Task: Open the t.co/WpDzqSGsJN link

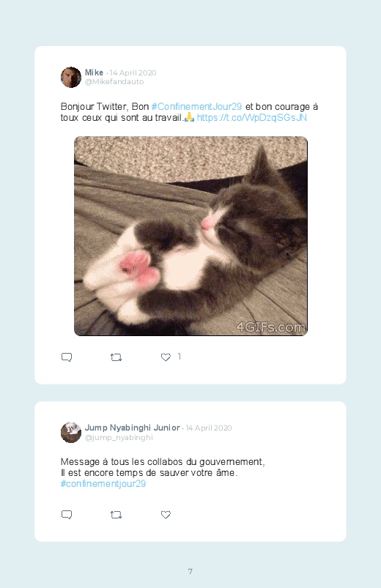Action: pyautogui.click(x=252, y=117)
